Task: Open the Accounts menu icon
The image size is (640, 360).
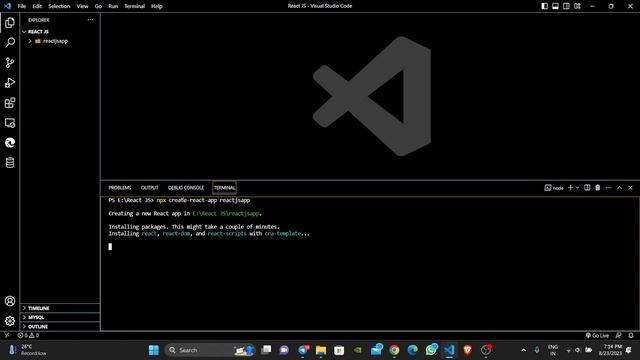Action: click(10, 301)
